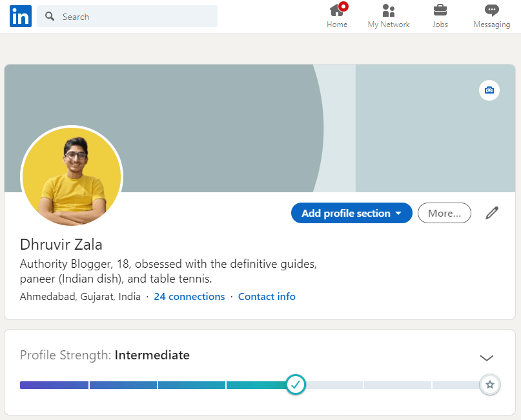Viewport: 521px width, 420px height.
Task: Click the camera icon to change cover photo
Action: pyautogui.click(x=489, y=90)
